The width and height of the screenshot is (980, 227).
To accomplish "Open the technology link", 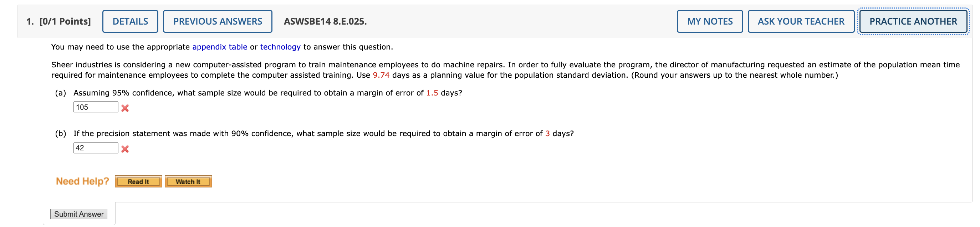I will point(280,47).
